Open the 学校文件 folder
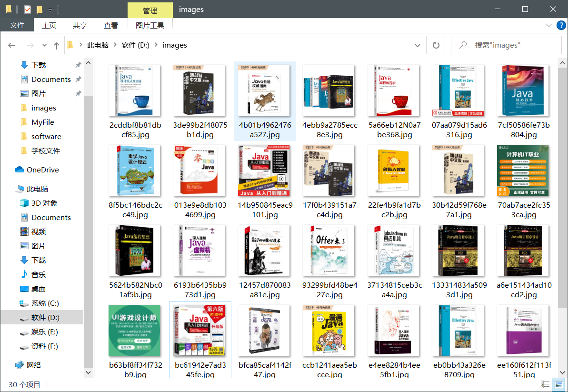 [x=40, y=151]
